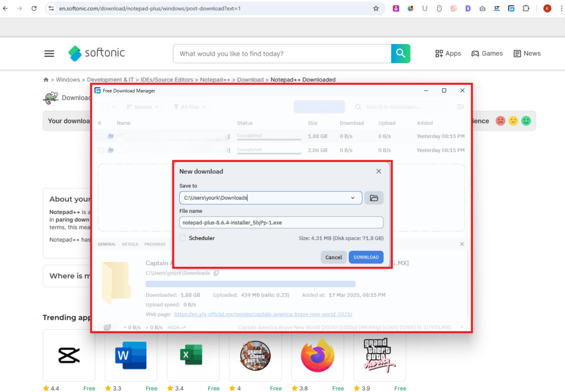Switch to the PROGRESS tab in FDM
Image resolution: width=565 pixels, height=392 pixels.
point(155,244)
